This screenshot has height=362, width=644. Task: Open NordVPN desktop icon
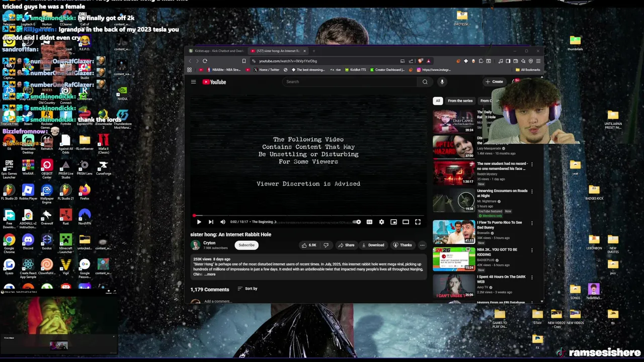(85, 217)
